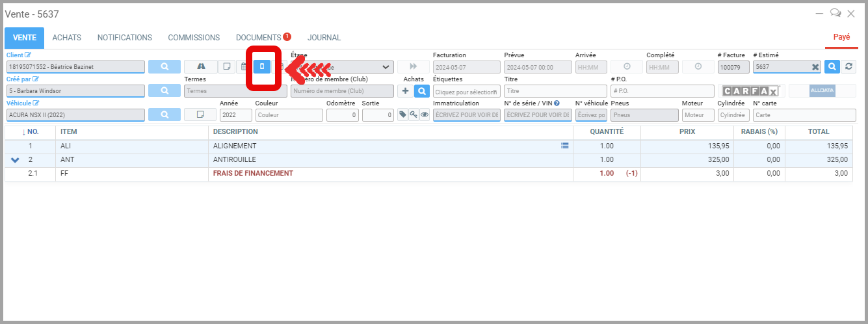Image resolution: width=868 pixels, height=324 pixels.
Task: Click the road icon beside client search
Action: point(201,66)
